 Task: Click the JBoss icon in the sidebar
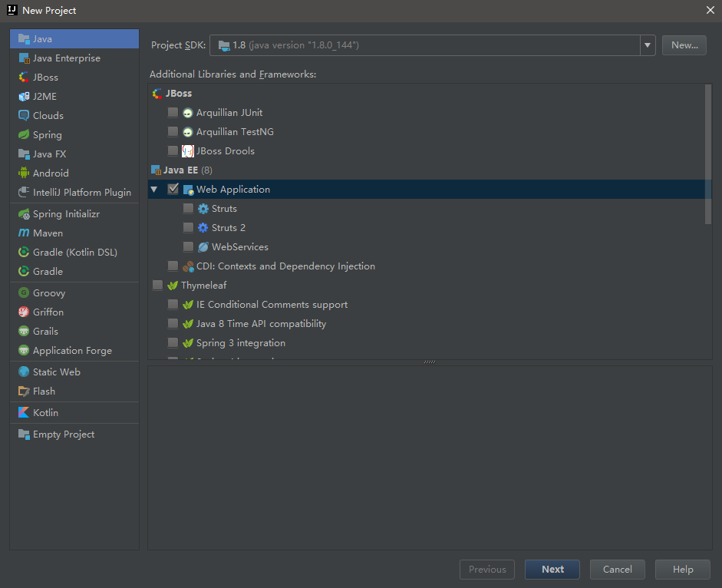click(x=24, y=77)
